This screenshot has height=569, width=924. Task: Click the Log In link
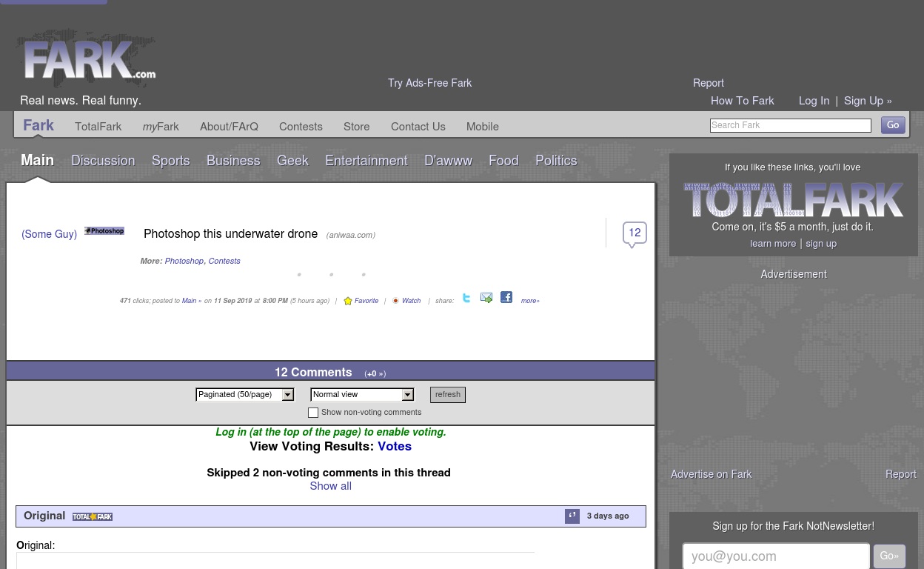click(x=814, y=101)
